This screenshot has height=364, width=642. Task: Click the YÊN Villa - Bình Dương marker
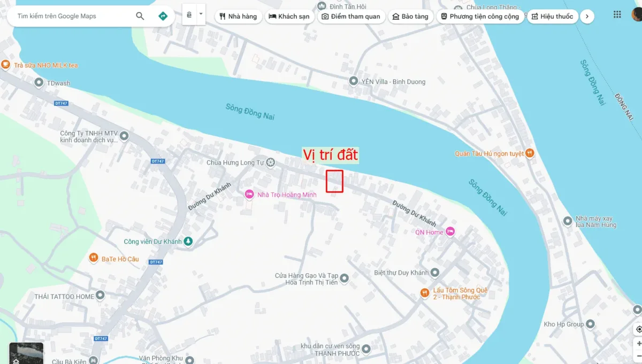pos(353,81)
